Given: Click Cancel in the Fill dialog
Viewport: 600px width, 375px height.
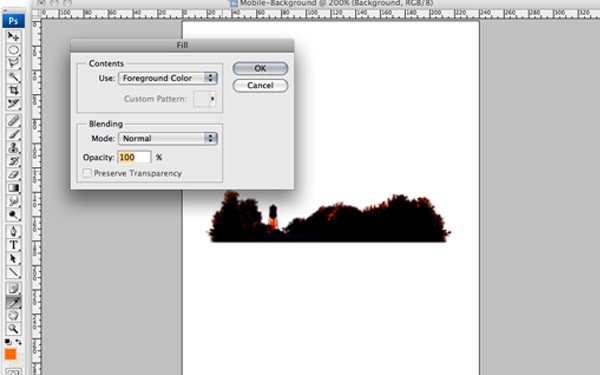Looking at the screenshot, I should click(260, 85).
